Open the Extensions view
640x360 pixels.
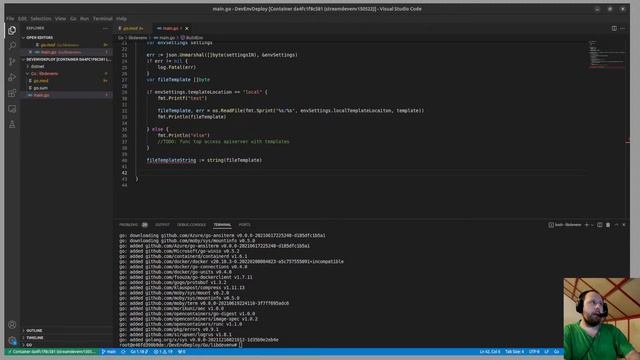[12, 93]
